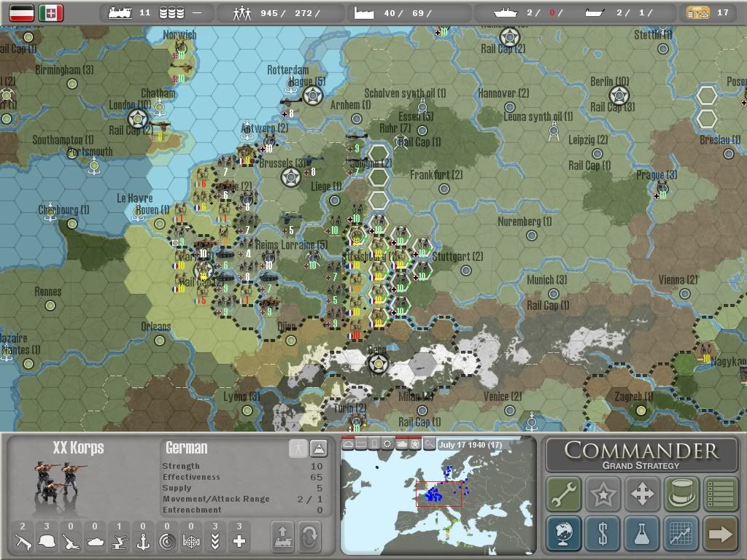Click the magnifying glass zoom icon
747x560 pixels.
[429, 444]
